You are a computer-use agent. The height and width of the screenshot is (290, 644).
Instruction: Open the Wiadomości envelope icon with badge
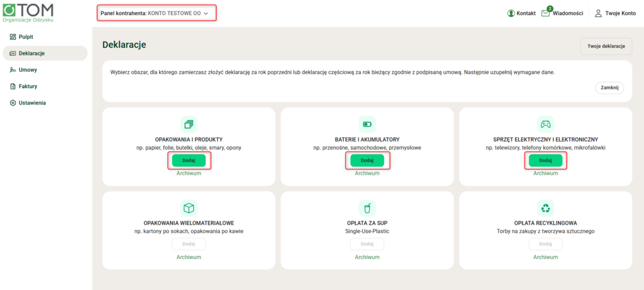click(546, 13)
